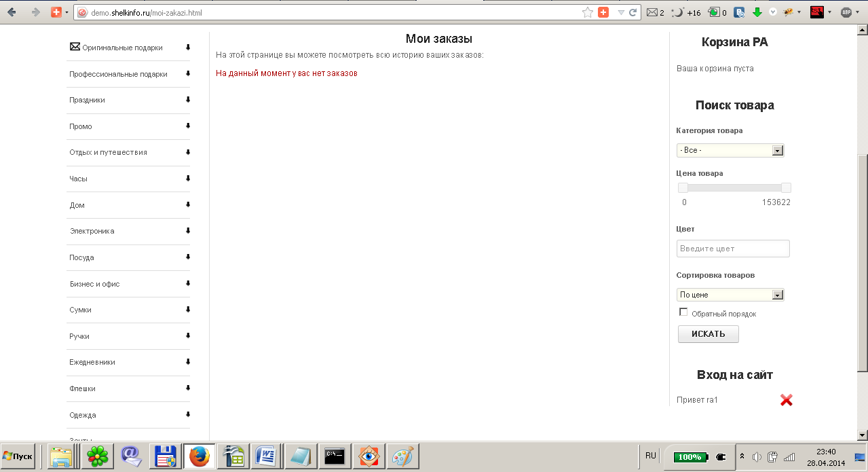Click the mail envelope icon in browser toolbar

pos(652,12)
